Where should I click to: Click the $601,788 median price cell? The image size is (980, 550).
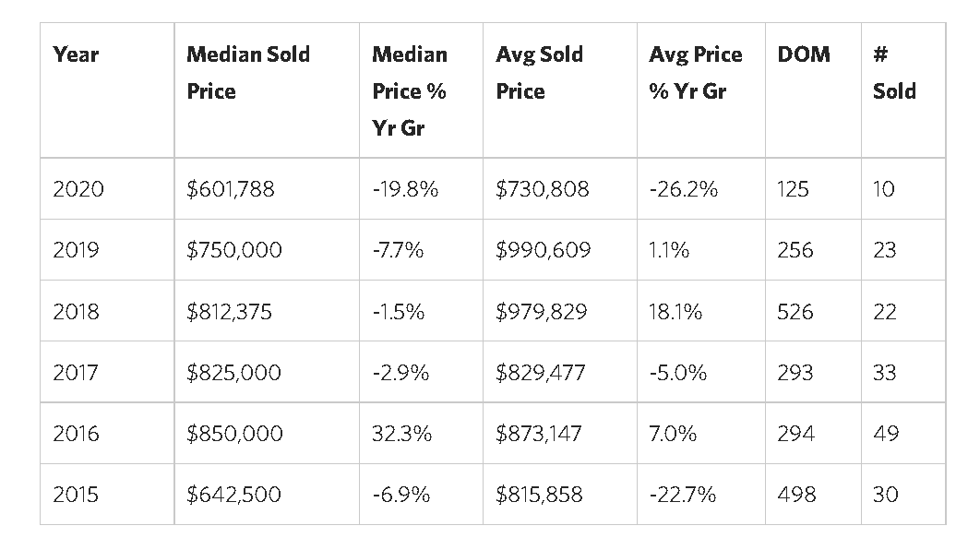pos(231,189)
